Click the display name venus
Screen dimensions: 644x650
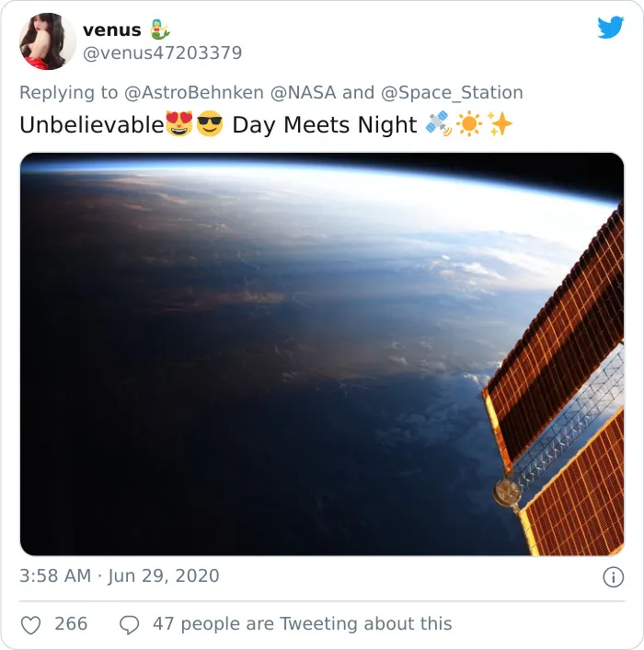point(112,29)
